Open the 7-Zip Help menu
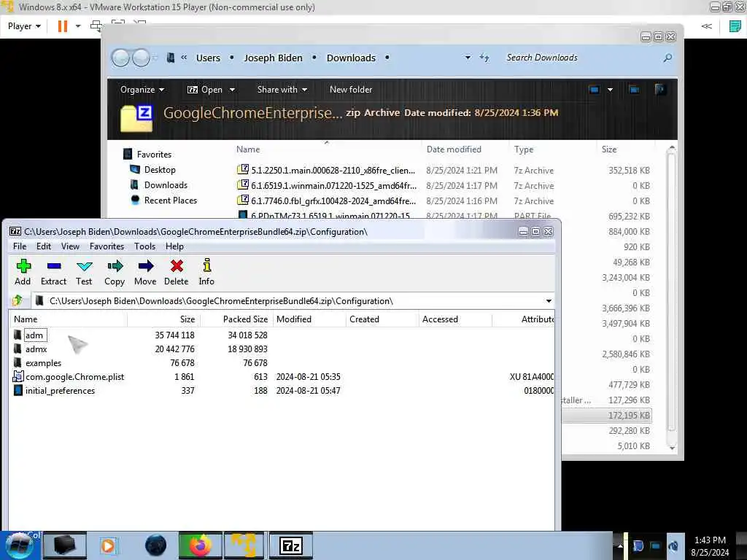Viewport: 747px width, 560px height. pyautogui.click(x=174, y=246)
